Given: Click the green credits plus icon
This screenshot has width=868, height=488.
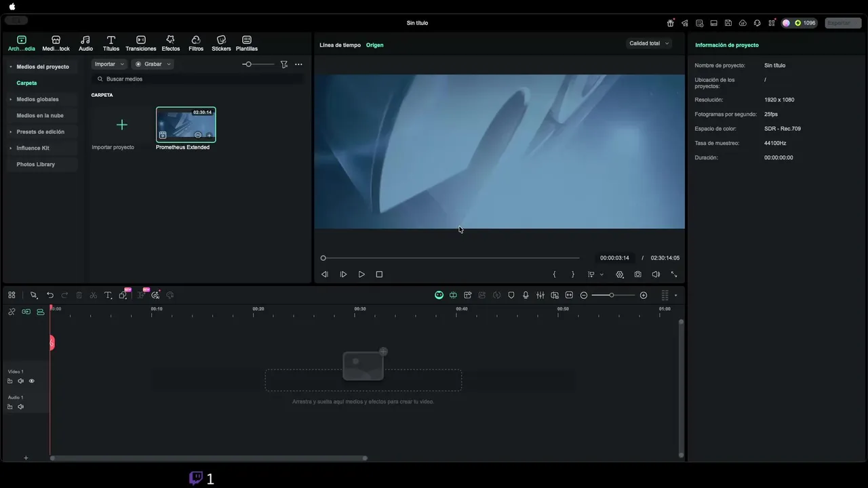Looking at the screenshot, I should point(798,23).
